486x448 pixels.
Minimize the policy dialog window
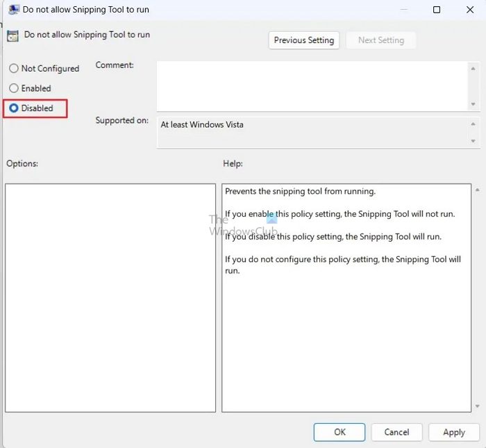point(403,10)
